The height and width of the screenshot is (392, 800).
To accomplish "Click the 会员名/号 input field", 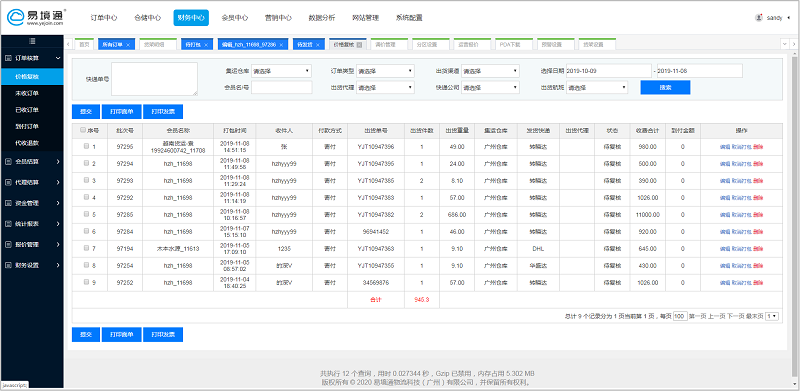I will [281, 87].
